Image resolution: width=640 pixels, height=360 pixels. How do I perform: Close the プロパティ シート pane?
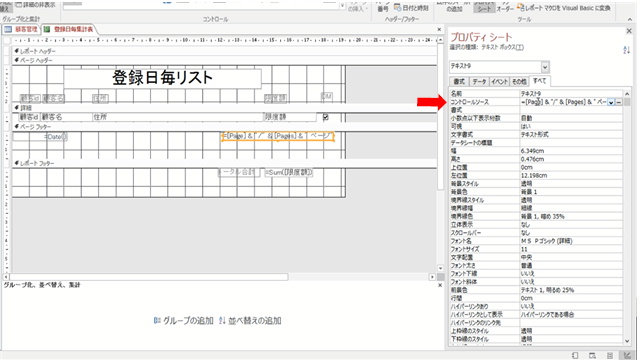pos(629,31)
